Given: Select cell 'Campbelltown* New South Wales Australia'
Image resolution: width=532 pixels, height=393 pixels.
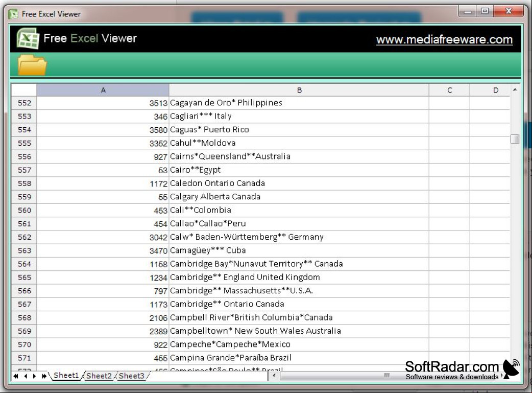Looking at the screenshot, I should [x=299, y=331].
